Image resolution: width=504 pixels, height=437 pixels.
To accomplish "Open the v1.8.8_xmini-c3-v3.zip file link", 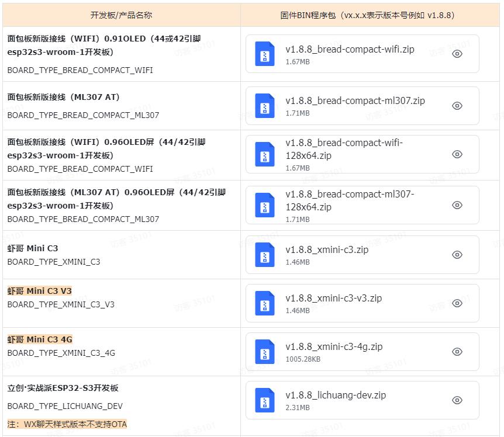I will click(x=333, y=298).
